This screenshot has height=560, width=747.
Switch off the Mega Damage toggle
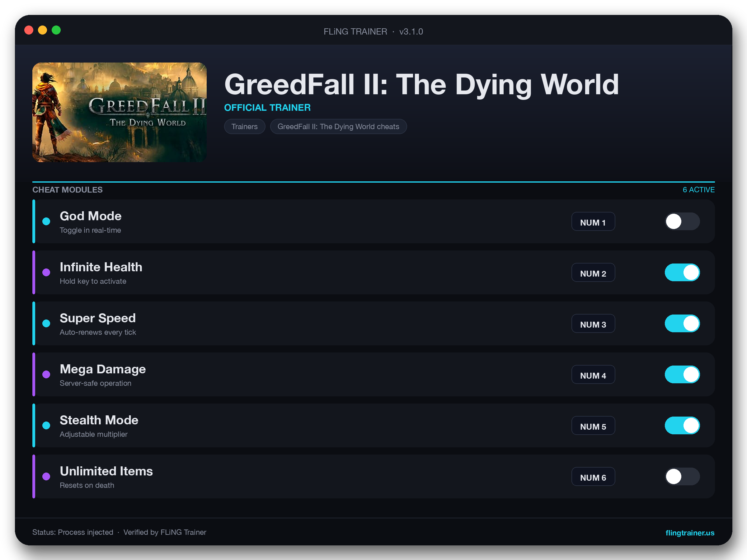682,374
